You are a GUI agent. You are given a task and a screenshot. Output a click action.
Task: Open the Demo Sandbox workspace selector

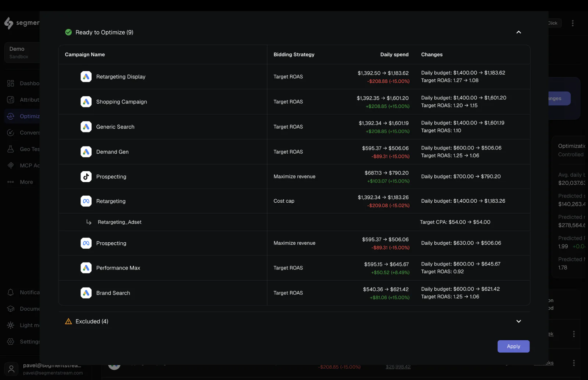(x=22, y=53)
